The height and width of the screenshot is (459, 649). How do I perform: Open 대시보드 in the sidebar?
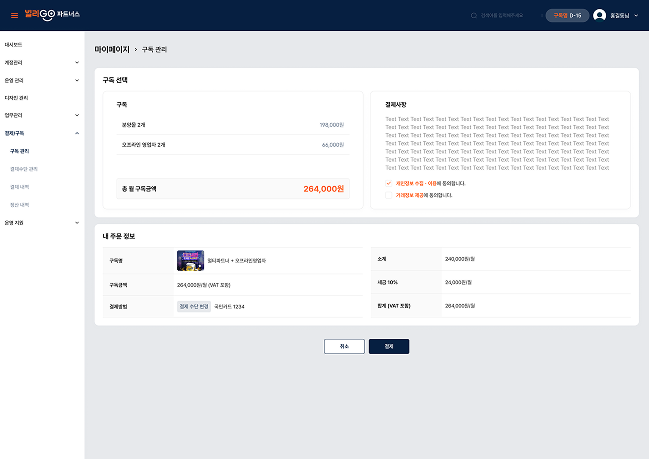[13, 45]
